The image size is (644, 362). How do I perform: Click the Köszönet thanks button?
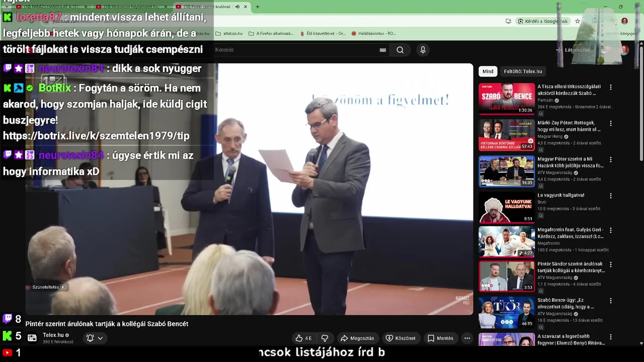400,338
